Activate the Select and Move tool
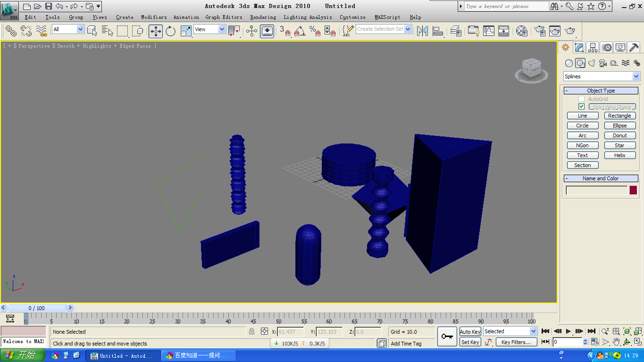The width and height of the screenshot is (644, 362). [155, 31]
